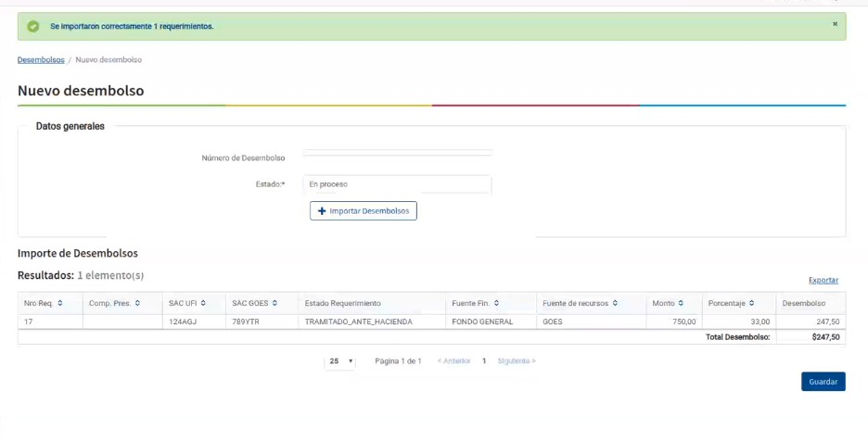Open the Estado field set to En proceso
The width and height of the screenshot is (868, 441).
[x=397, y=184]
